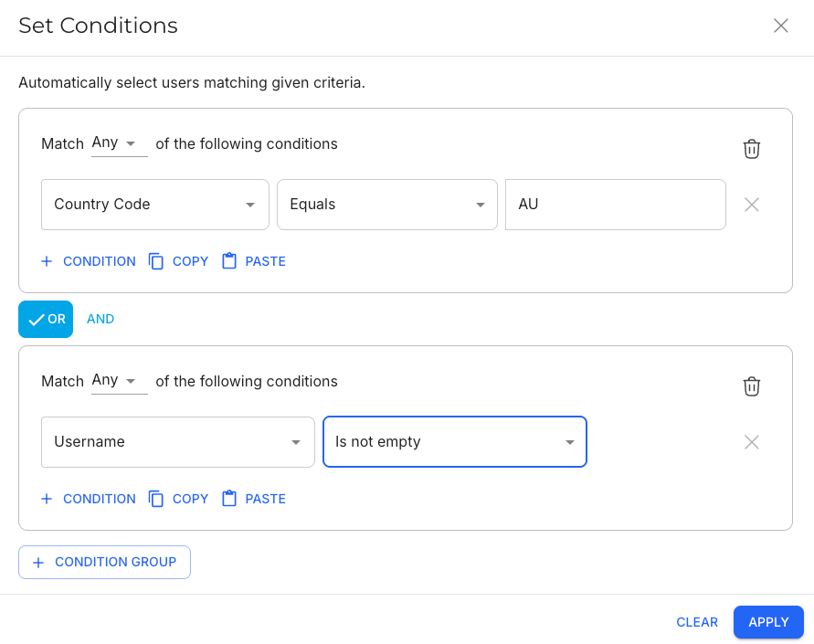Image resolution: width=814 pixels, height=644 pixels.
Task: Click the AU value input field
Action: 615,205
